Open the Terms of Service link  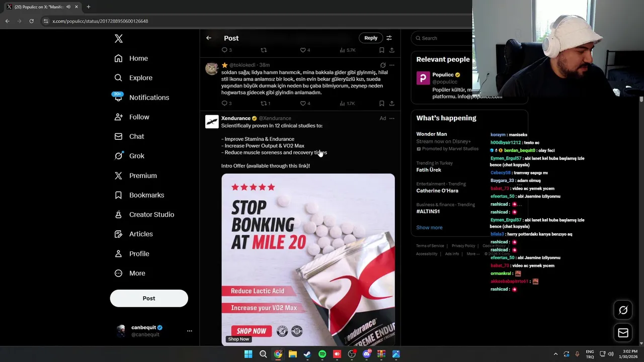tap(430, 246)
